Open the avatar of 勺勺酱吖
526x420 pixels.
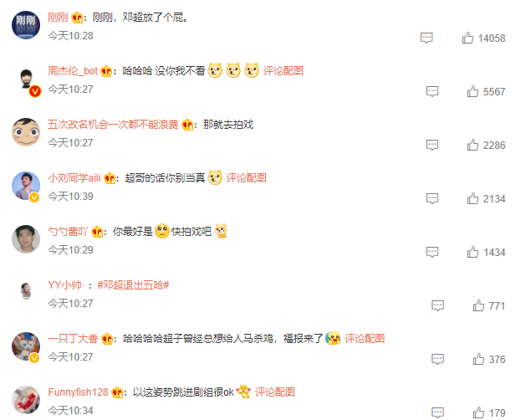pyautogui.click(x=26, y=239)
